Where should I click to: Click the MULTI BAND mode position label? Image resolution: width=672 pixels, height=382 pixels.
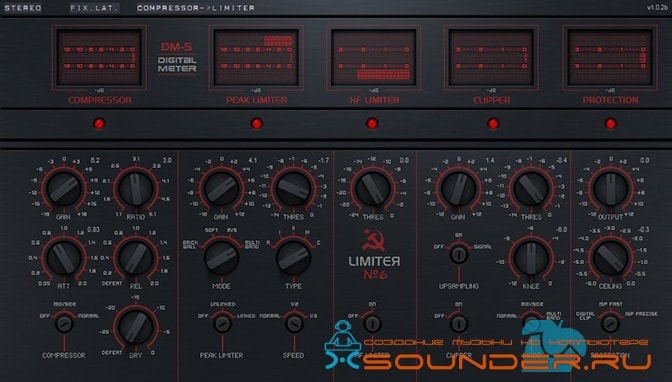click(252, 244)
